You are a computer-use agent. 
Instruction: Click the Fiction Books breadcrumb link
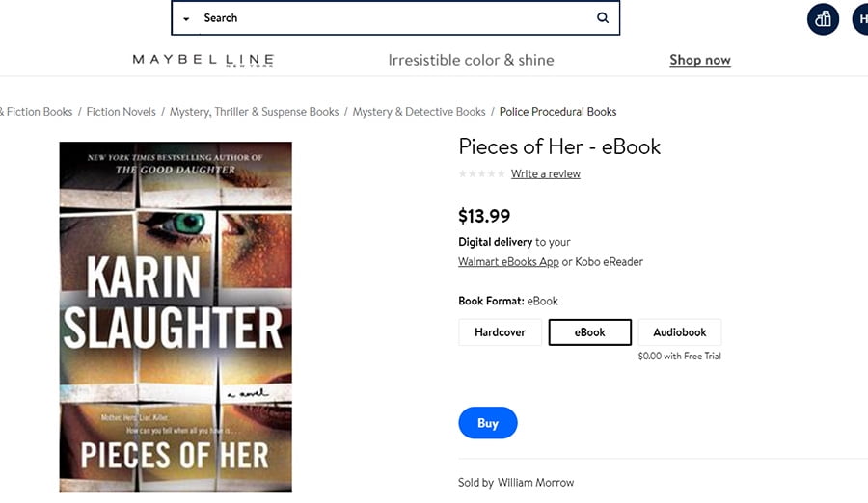(37, 112)
